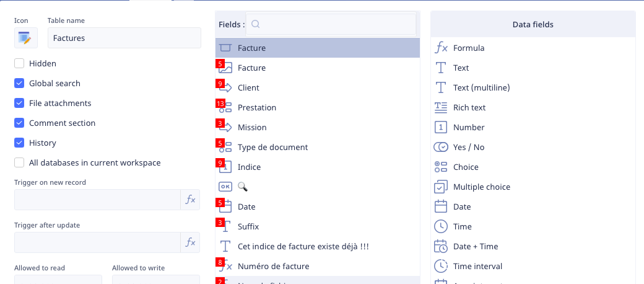Disable the Comment section checkbox
This screenshot has height=284, width=644.
(19, 123)
